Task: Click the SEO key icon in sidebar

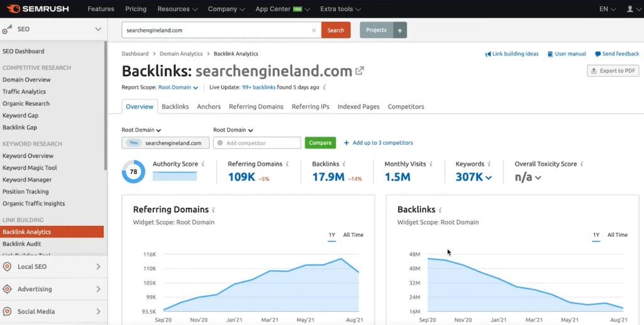Action: (7, 30)
